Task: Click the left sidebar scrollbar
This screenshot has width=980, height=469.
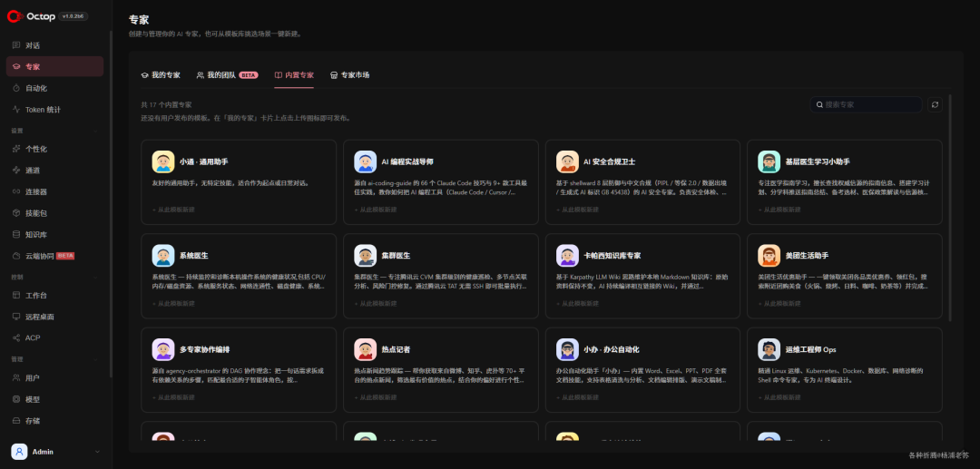Action: tap(112, 203)
